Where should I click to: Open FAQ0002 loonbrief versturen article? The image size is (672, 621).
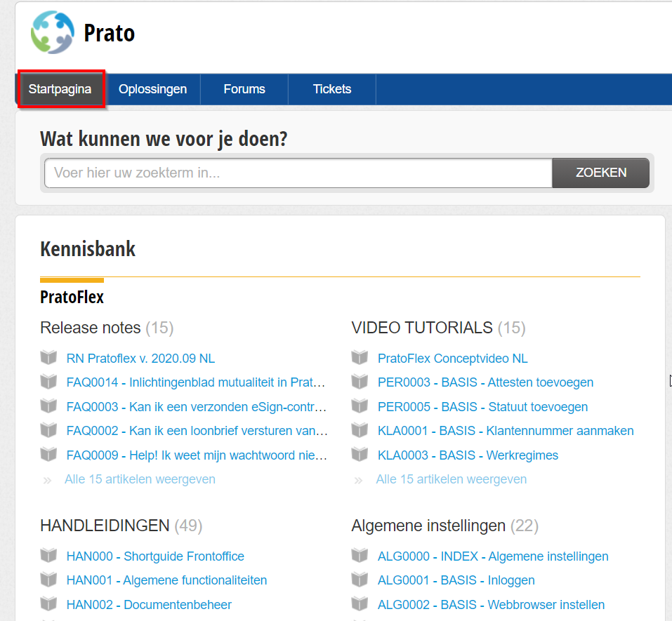pos(197,431)
